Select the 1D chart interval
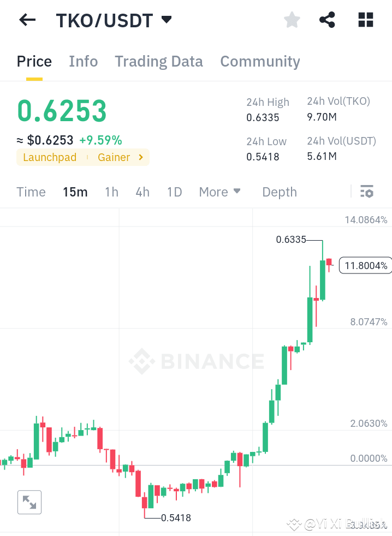This screenshot has height=536, width=392. (174, 192)
